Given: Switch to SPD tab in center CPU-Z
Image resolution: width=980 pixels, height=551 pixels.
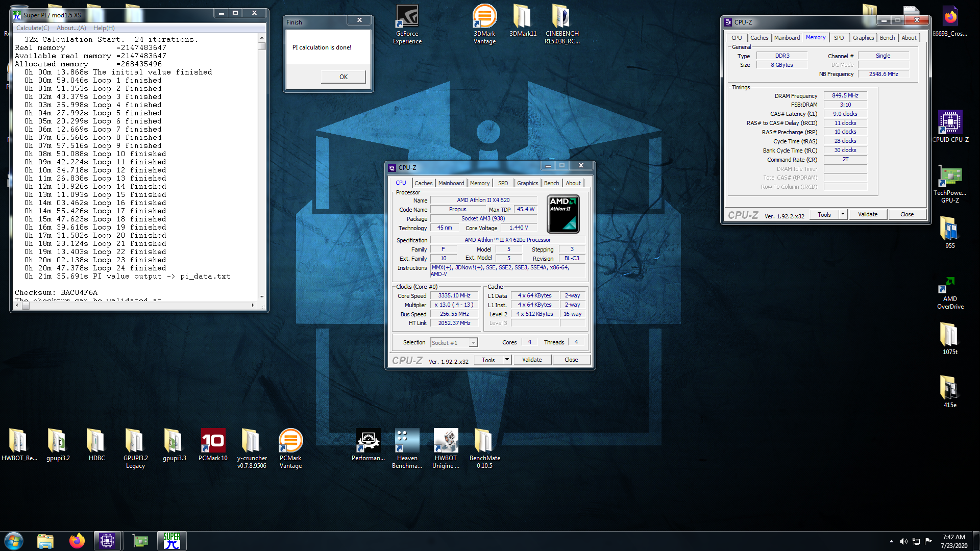Looking at the screenshot, I should pyautogui.click(x=503, y=183).
